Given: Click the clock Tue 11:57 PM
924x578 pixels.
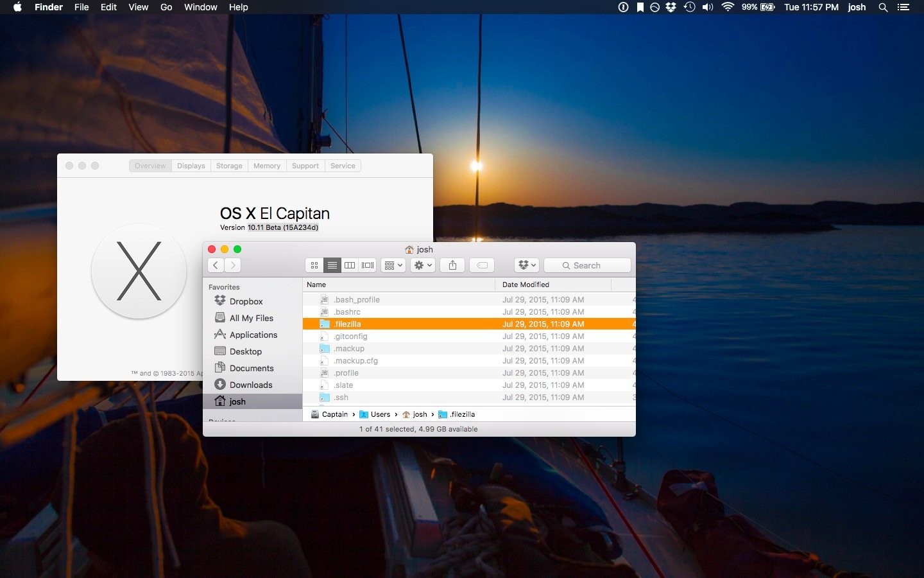Looking at the screenshot, I should click(811, 7).
